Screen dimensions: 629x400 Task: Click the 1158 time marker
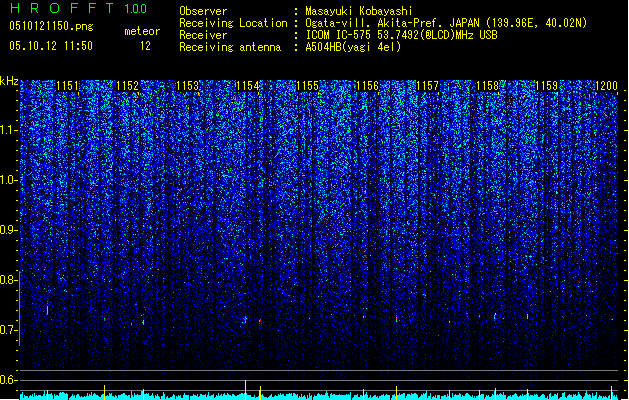point(487,86)
